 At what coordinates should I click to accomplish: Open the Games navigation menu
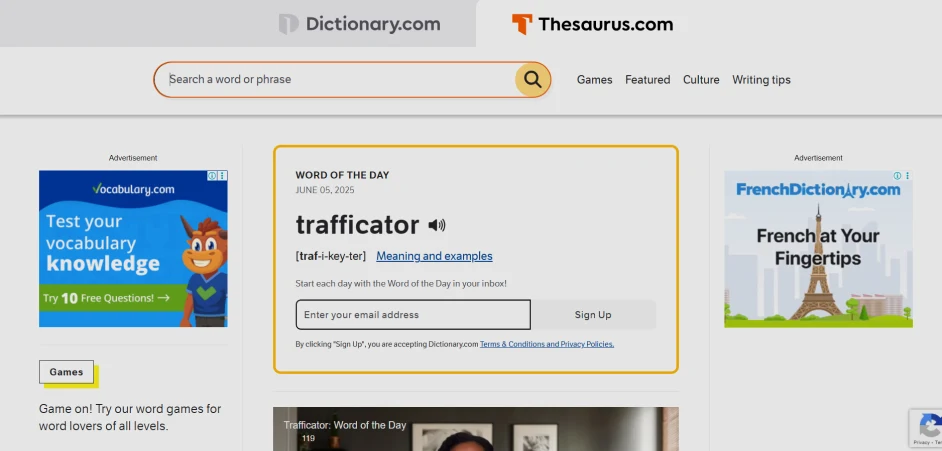point(594,80)
